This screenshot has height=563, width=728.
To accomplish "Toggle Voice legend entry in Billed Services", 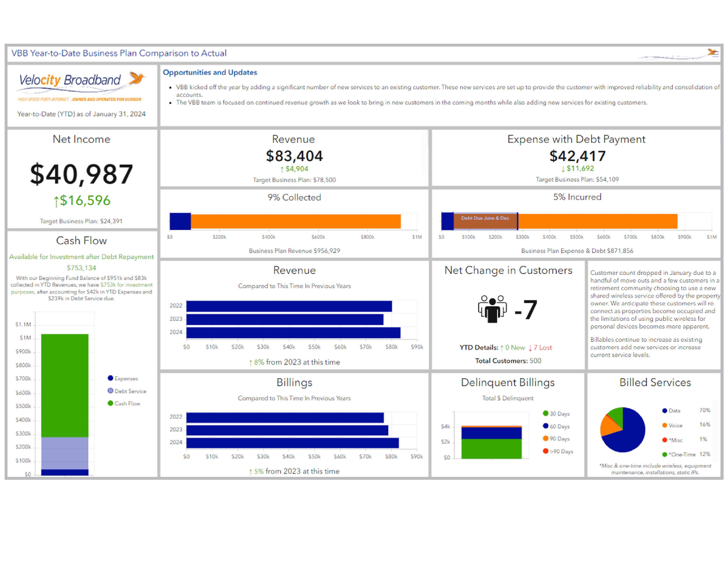I will click(672, 425).
